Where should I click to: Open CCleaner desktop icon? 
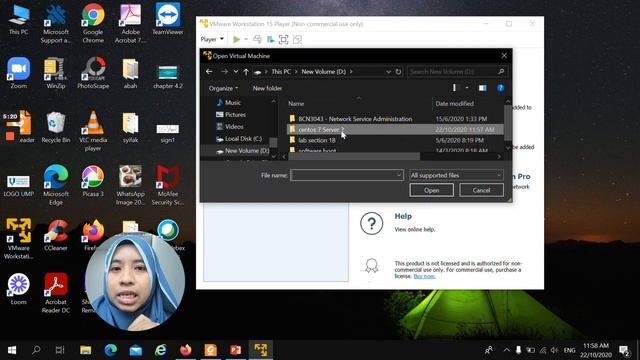[56, 235]
